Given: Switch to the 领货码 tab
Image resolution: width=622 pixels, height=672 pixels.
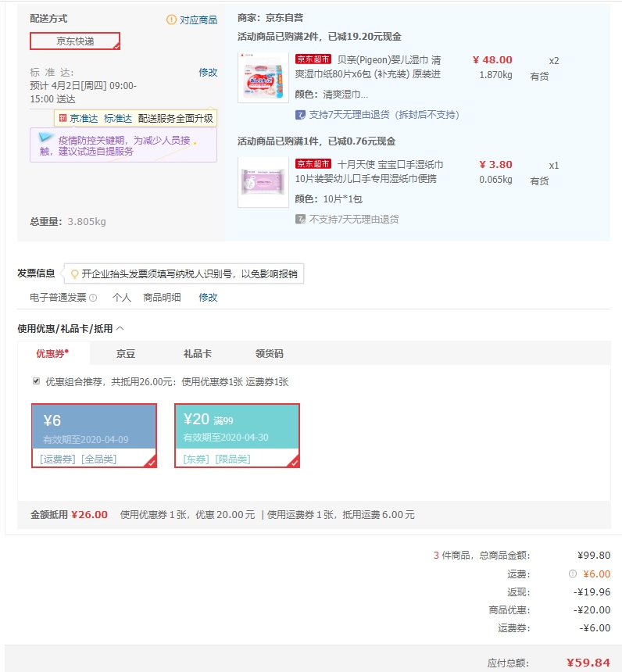Looking at the screenshot, I should click(270, 353).
